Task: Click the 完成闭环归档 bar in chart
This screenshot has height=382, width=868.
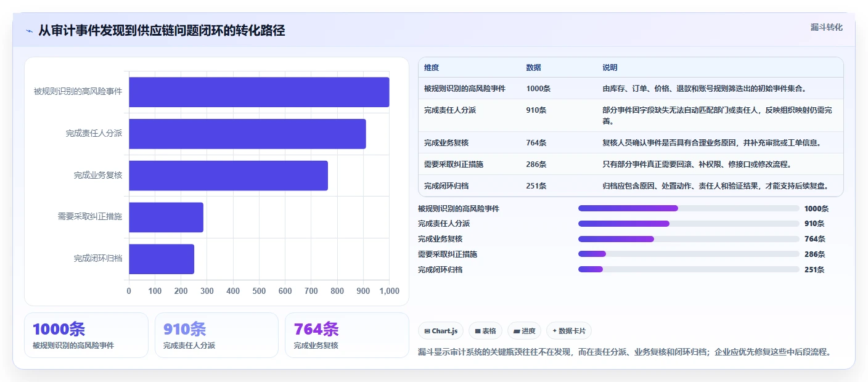Action: [162, 259]
